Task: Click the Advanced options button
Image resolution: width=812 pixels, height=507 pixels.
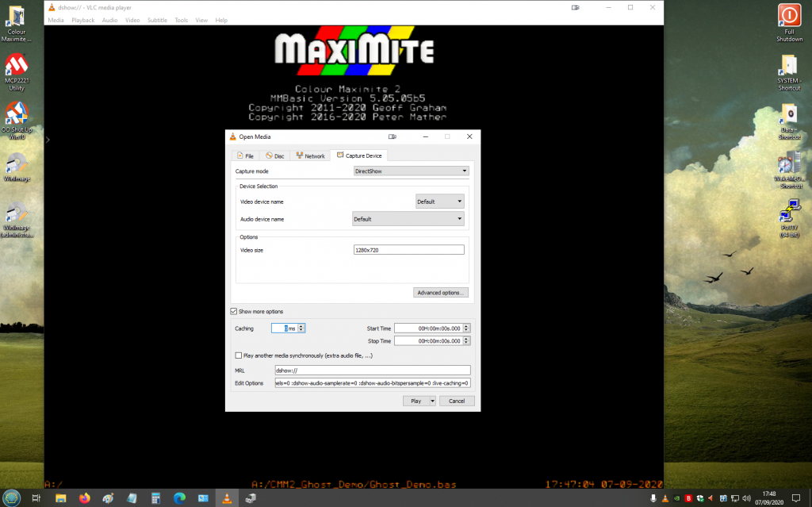Action: [x=441, y=293]
